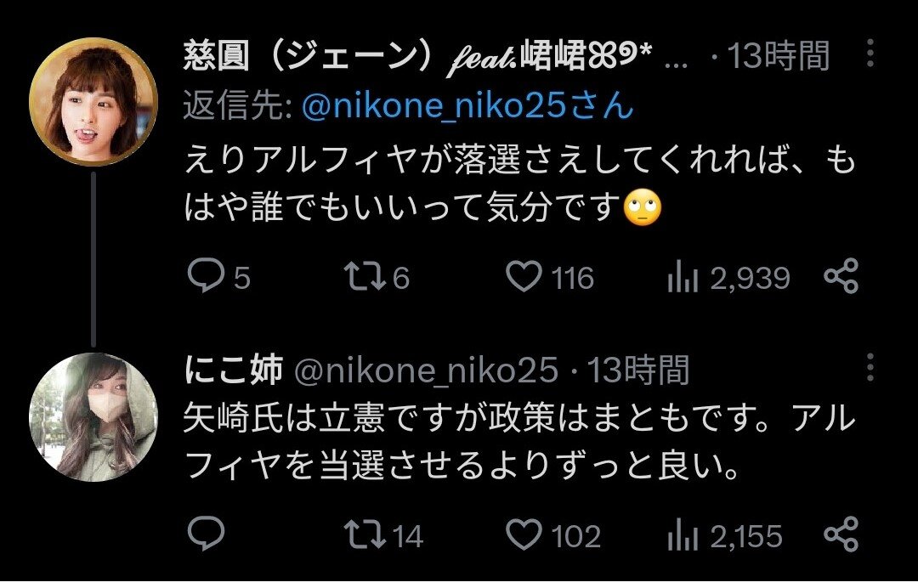View 慈圓's profile picture avatar
918x588 pixels.
click(x=93, y=102)
